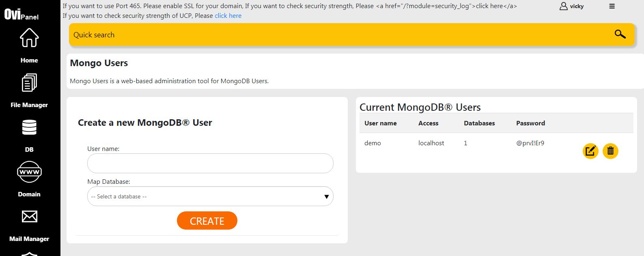Image resolution: width=644 pixels, height=256 pixels.
Task: Focus the Quick search bar
Action: [341, 35]
